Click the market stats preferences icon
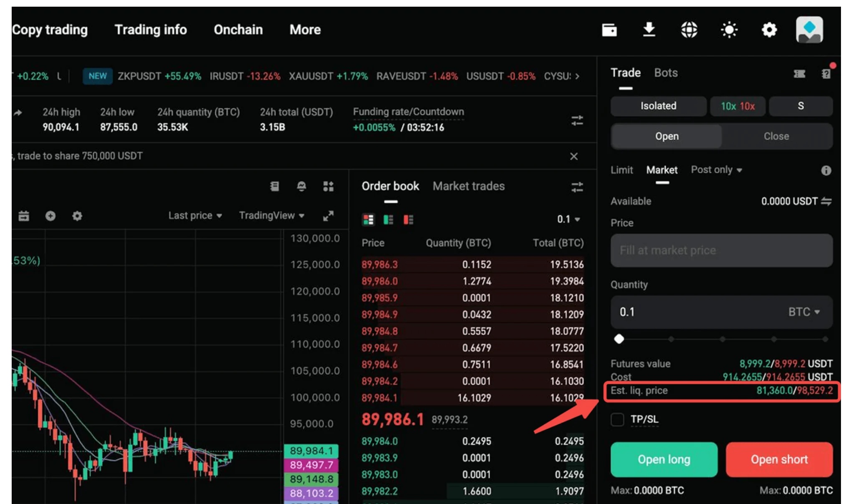This screenshot has height=504, width=851. [x=577, y=121]
